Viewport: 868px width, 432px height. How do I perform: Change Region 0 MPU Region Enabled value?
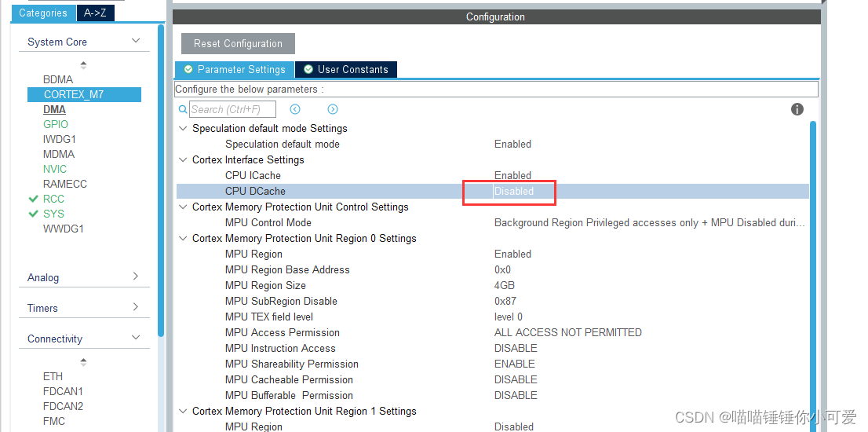[512, 254]
